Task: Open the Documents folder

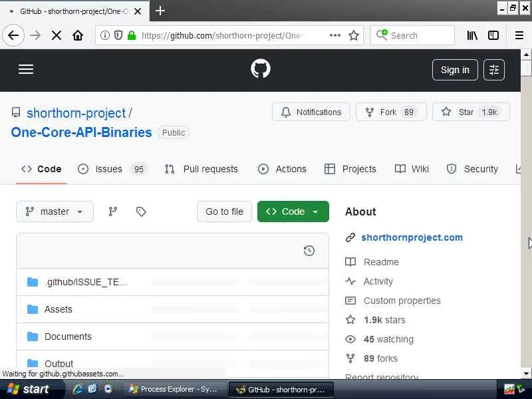Action: coord(68,336)
